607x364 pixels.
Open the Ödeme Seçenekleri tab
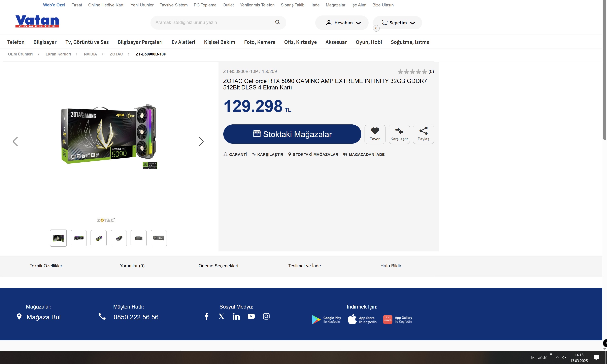coord(218,266)
